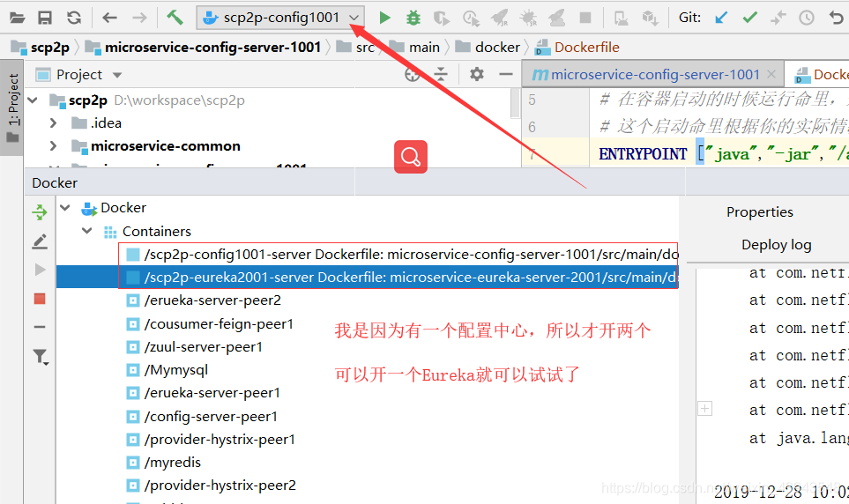Click the Open folder toolbar icon

[x=18, y=18]
